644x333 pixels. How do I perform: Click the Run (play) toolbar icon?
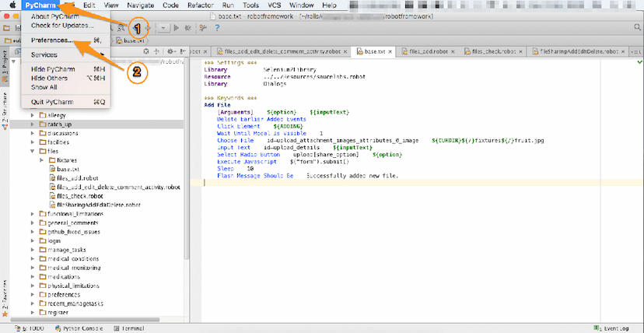177,28
